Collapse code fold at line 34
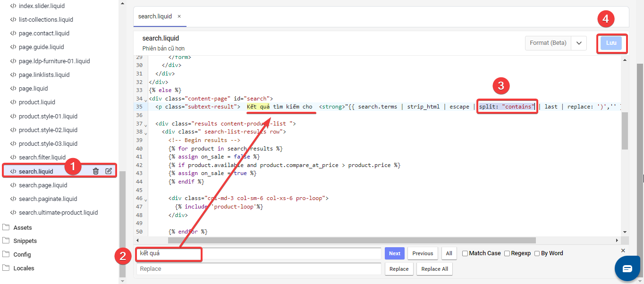Image resolution: width=644 pixels, height=284 pixels. tap(145, 100)
